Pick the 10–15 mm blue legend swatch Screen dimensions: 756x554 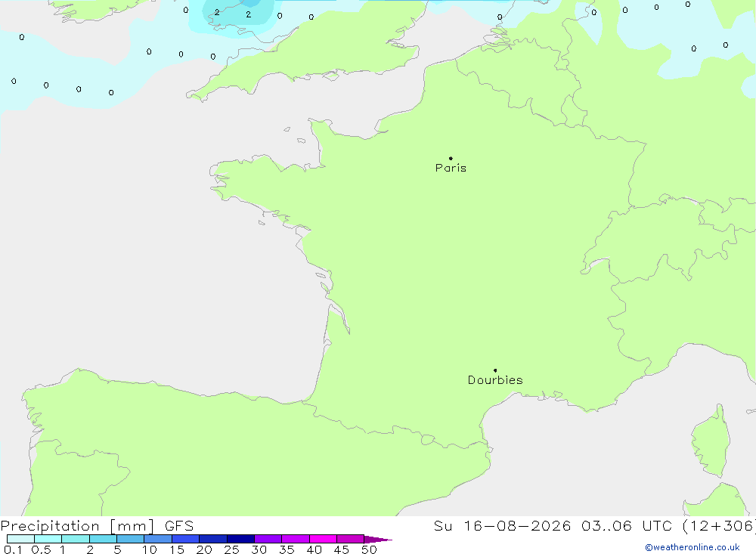[158, 539]
